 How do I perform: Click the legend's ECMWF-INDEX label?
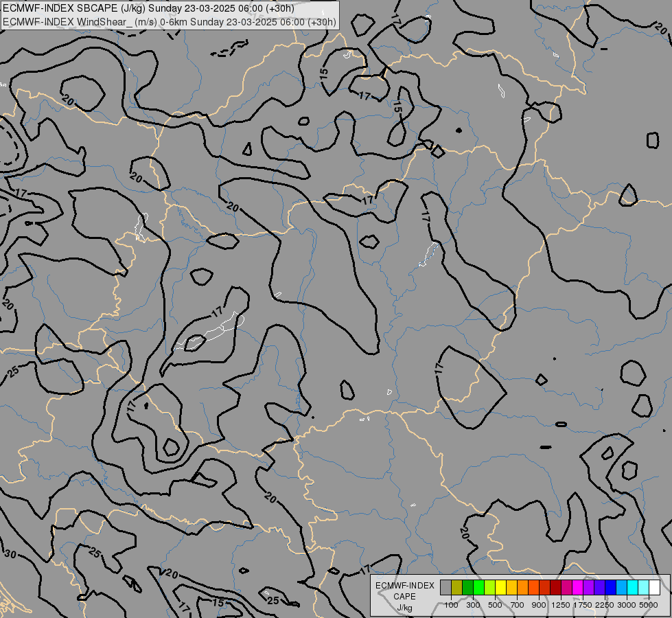point(404,586)
